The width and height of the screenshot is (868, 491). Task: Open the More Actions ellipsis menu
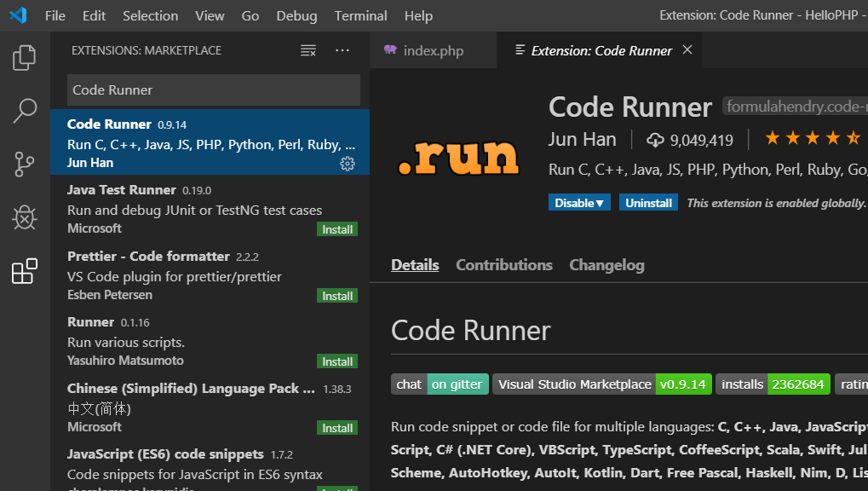(x=342, y=50)
